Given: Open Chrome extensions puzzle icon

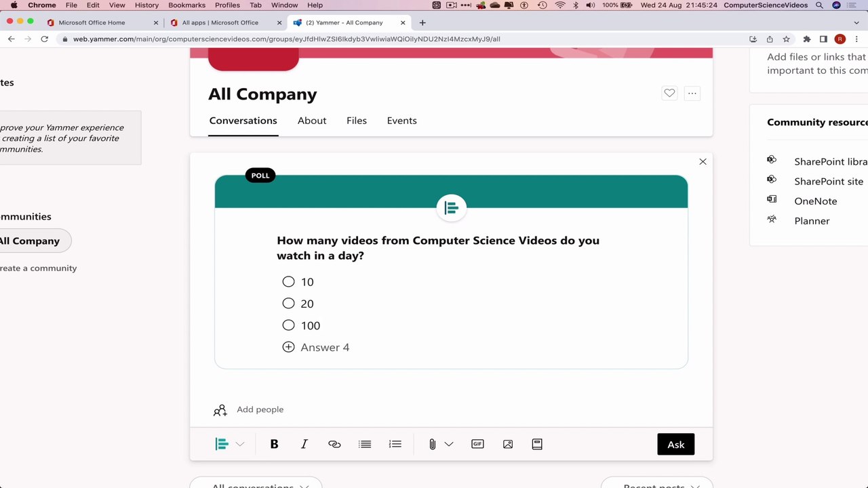Looking at the screenshot, I should pos(807,39).
